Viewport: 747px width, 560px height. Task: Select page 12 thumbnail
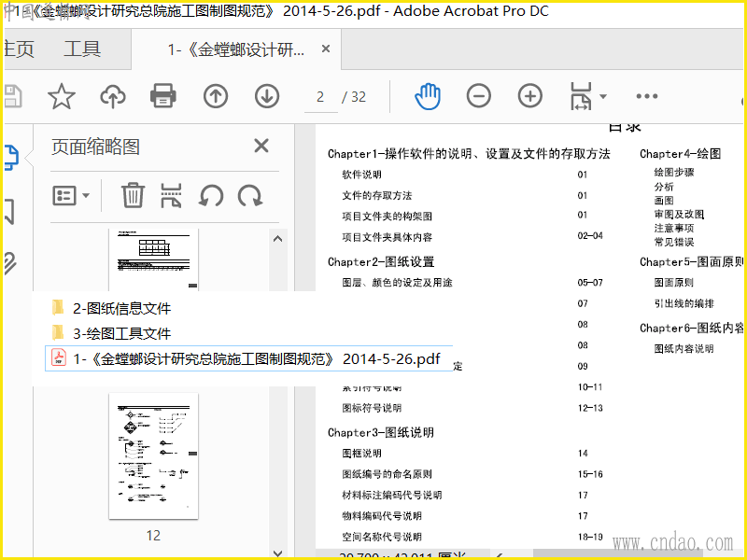click(153, 456)
